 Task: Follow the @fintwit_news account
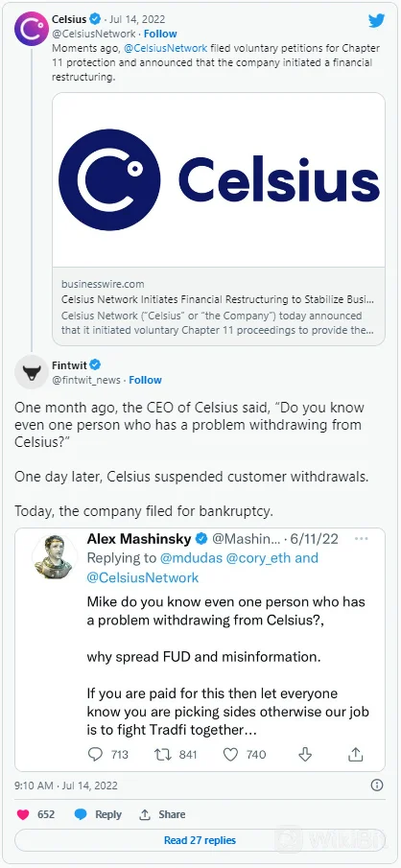[x=145, y=380]
